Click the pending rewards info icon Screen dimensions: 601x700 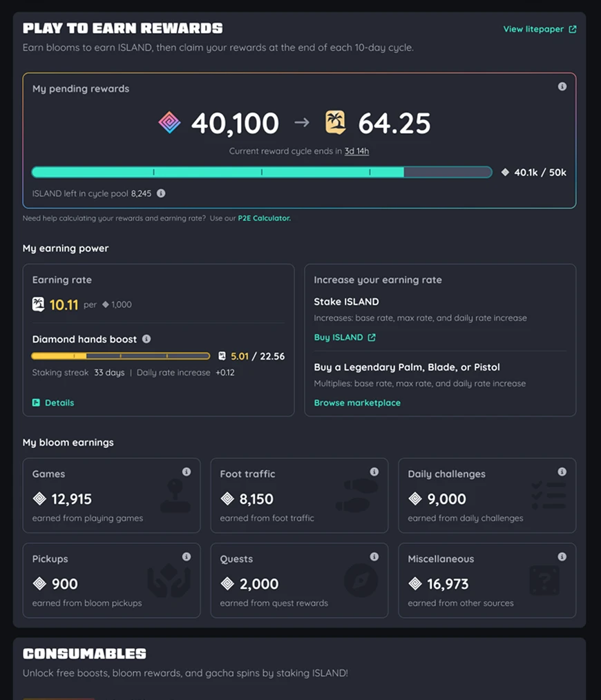click(x=562, y=86)
